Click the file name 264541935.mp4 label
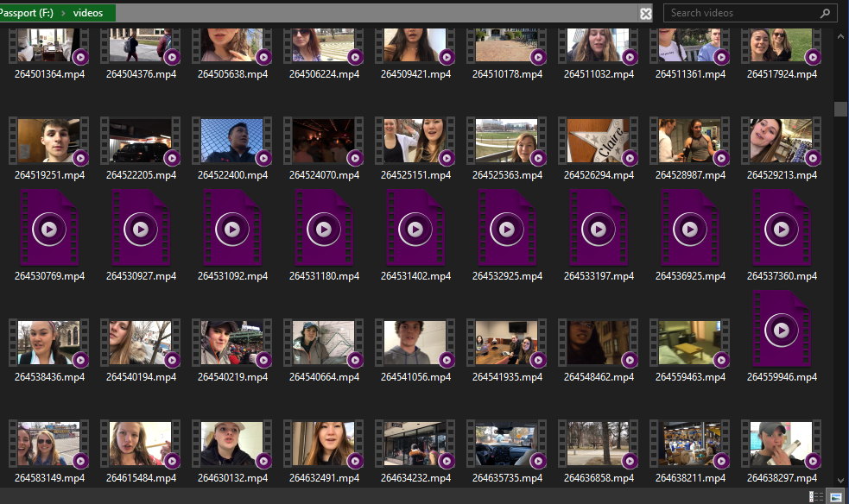 tap(507, 377)
